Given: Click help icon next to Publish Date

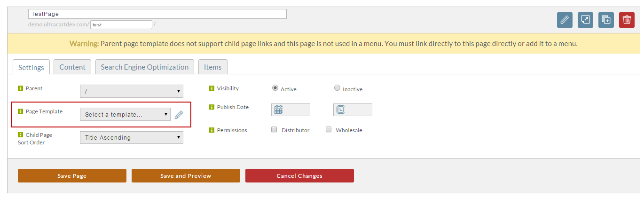Looking at the screenshot, I should click(212, 107).
